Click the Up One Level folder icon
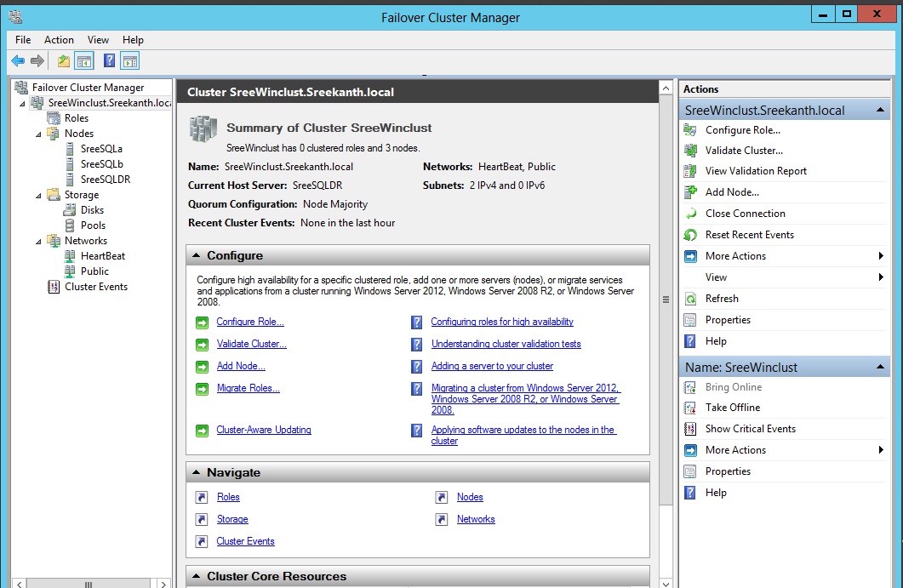This screenshot has height=588, width=903. [64, 61]
